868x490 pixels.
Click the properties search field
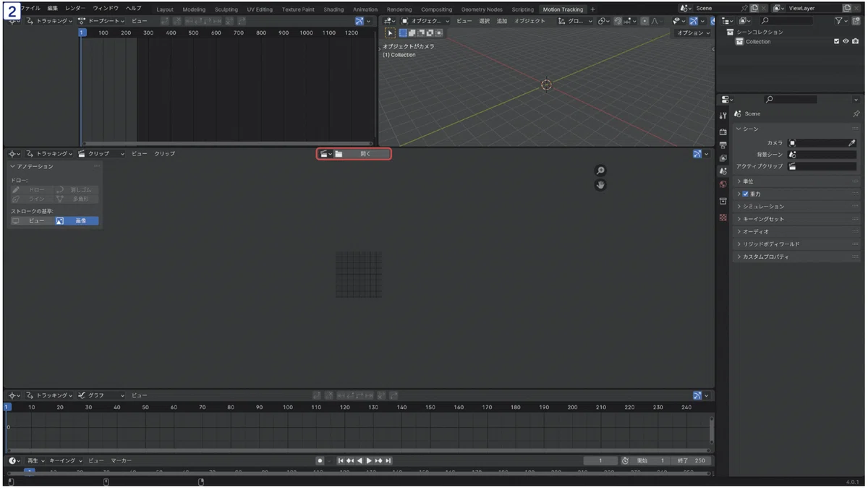tap(791, 99)
